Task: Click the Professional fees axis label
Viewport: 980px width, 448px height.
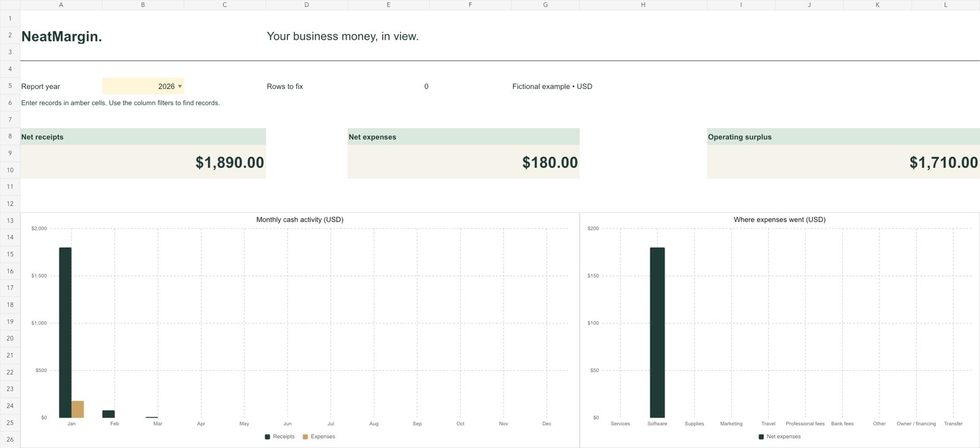Action: (x=805, y=423)
